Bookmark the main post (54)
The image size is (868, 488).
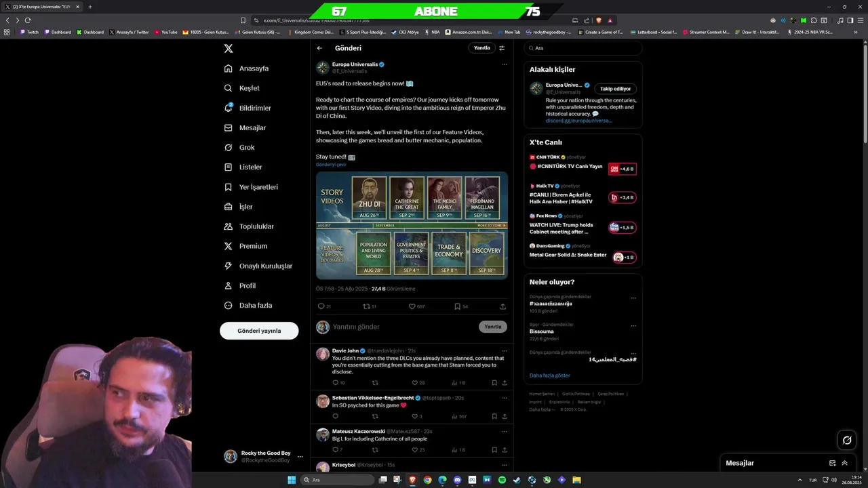(461, 306)
